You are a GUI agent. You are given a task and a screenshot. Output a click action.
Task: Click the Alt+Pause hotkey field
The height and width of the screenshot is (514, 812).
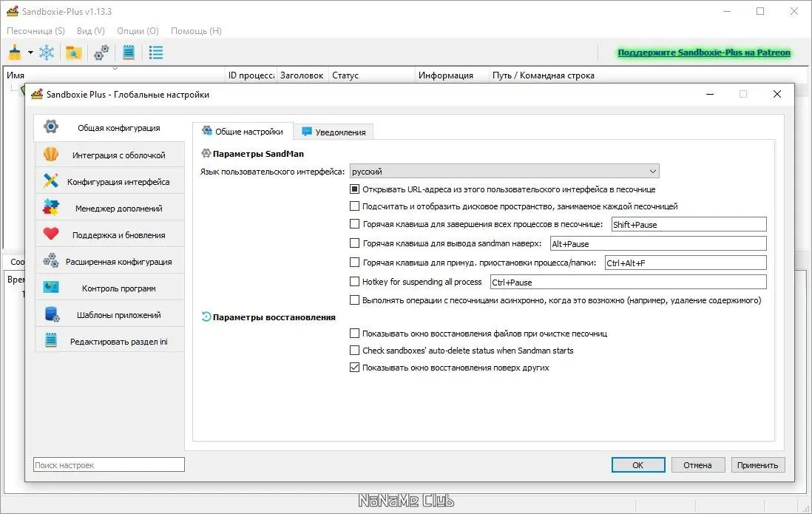tap(658, 243)
